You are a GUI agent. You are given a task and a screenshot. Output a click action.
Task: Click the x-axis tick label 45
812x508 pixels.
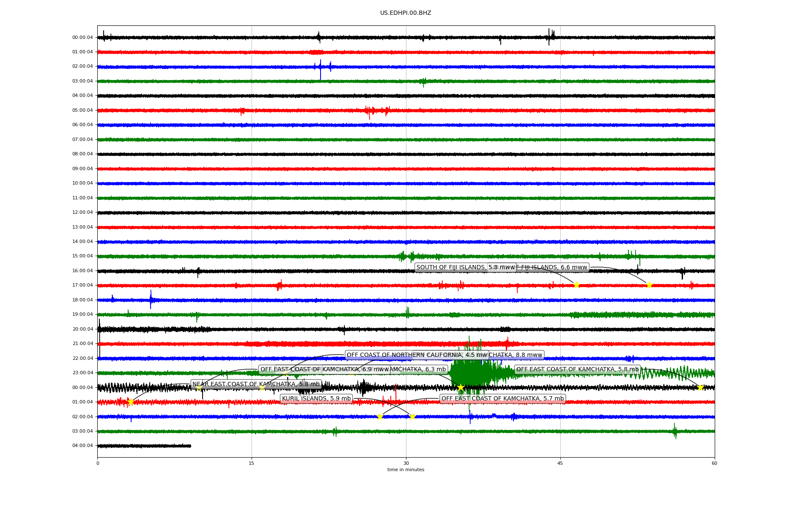560,463
